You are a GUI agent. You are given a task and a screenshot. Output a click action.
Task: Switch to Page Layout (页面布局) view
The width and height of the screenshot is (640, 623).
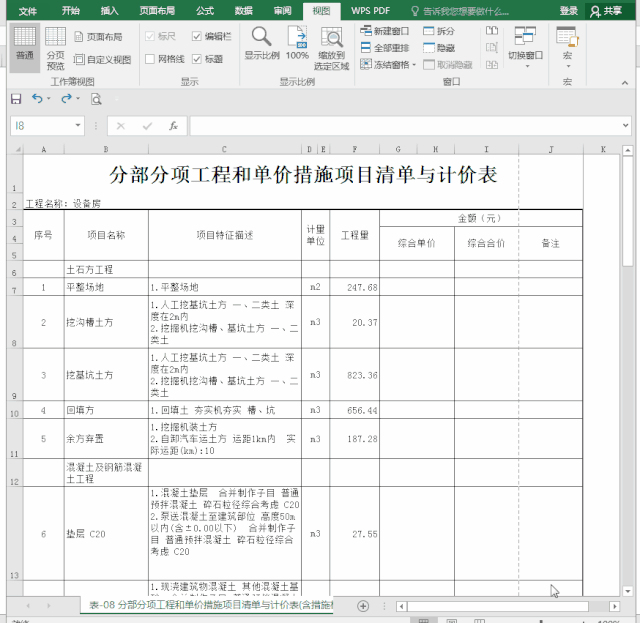98,37
